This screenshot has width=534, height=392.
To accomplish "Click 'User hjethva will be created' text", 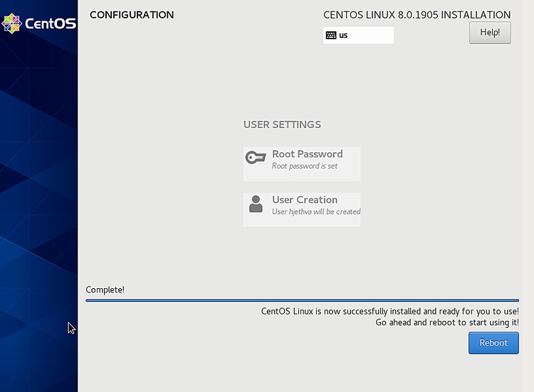I will [x=316, y=212].
